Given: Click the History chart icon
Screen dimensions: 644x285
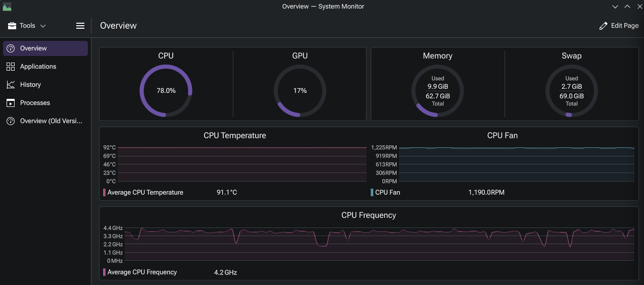Looking at the screenshot, I should pos(11,85).
